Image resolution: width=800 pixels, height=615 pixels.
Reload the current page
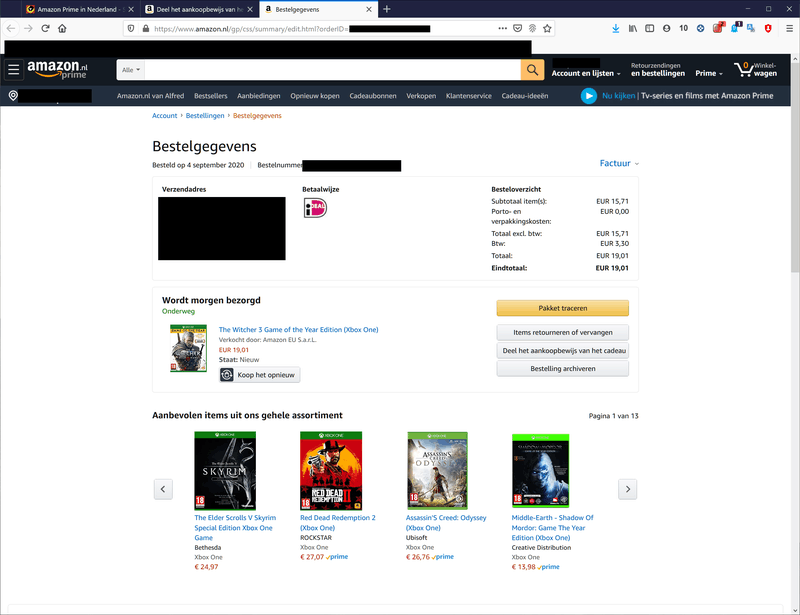(x=45, y=29)
